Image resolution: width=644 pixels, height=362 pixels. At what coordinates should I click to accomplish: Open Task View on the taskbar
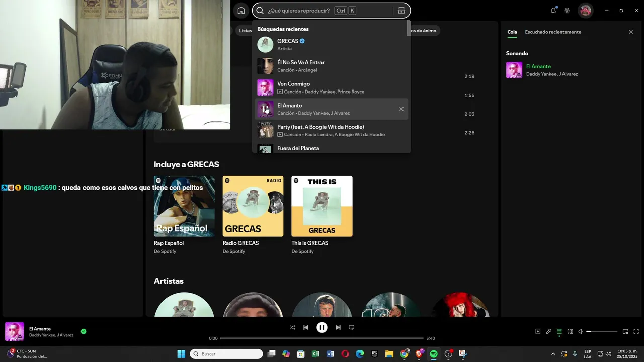point(272,354)
